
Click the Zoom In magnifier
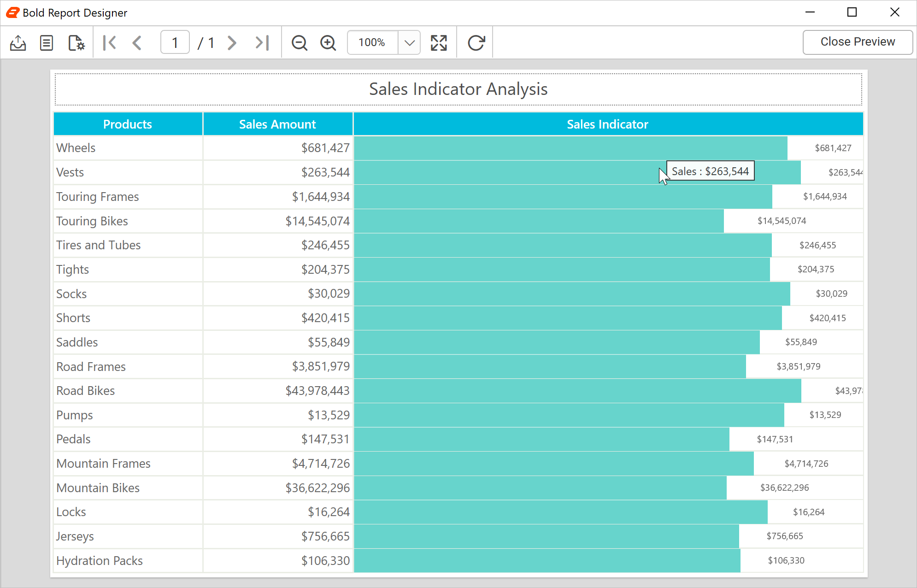(328, 43)
